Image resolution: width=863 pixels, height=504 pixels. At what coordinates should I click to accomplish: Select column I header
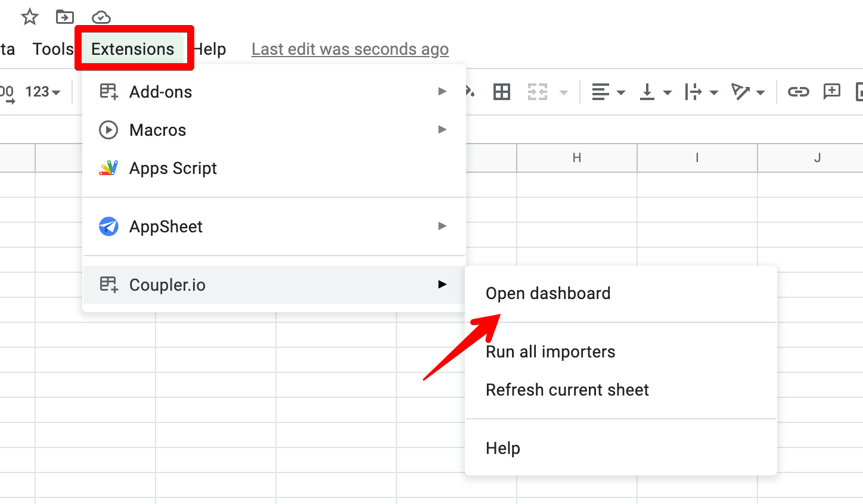(697, 158)
